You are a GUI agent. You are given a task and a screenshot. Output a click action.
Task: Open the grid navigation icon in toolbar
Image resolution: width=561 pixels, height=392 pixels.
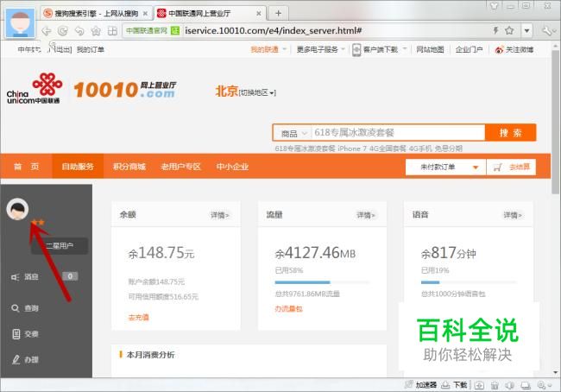tap(112, 31)
